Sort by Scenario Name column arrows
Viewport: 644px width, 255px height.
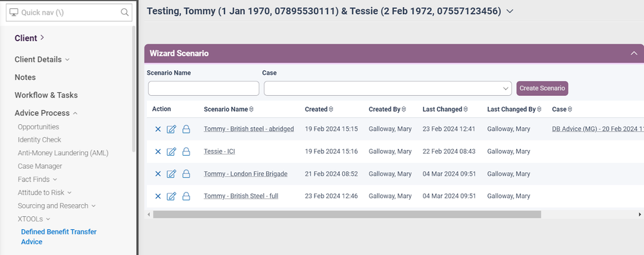click(x=251, y=109)
